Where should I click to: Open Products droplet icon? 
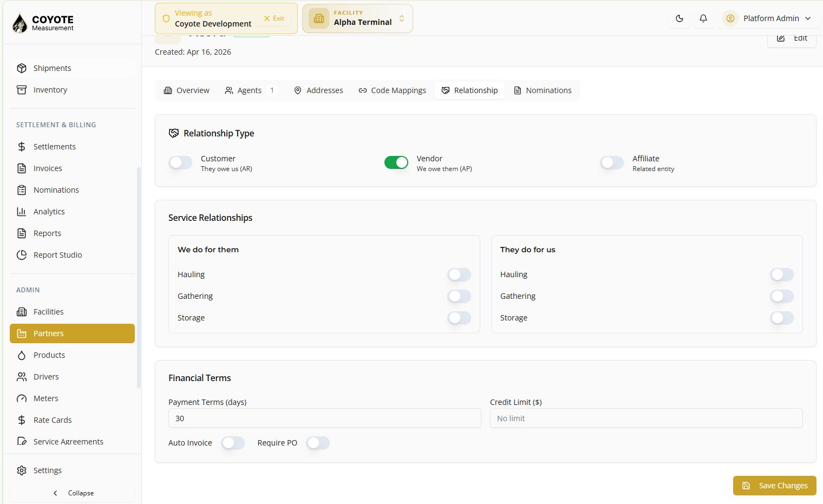point(22,355)
